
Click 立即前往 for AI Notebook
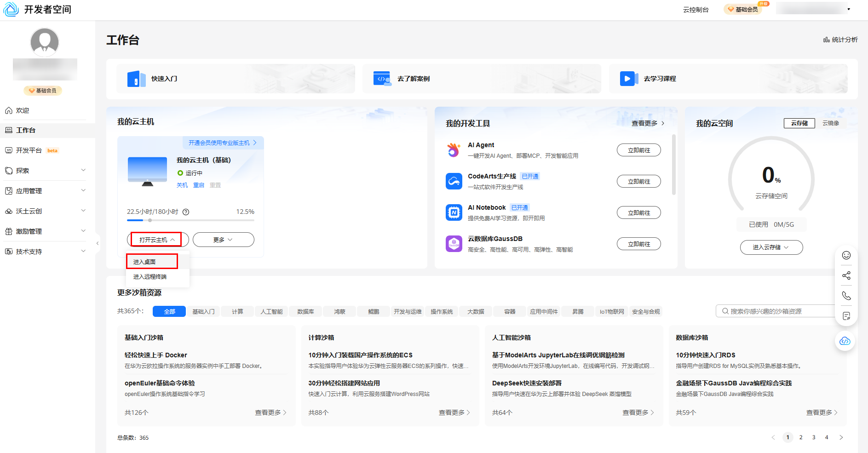click(639, 212)
